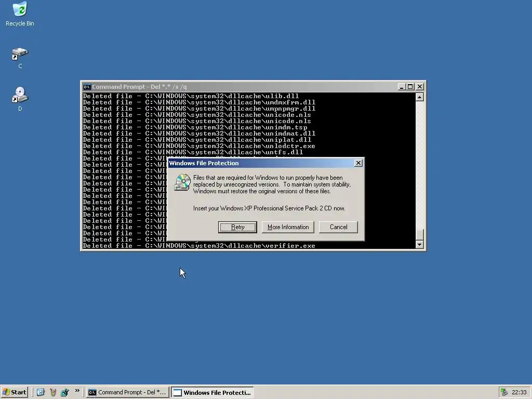Click the Command Prompt title bar text
The image size is (532, 399).
pos(139,87)
